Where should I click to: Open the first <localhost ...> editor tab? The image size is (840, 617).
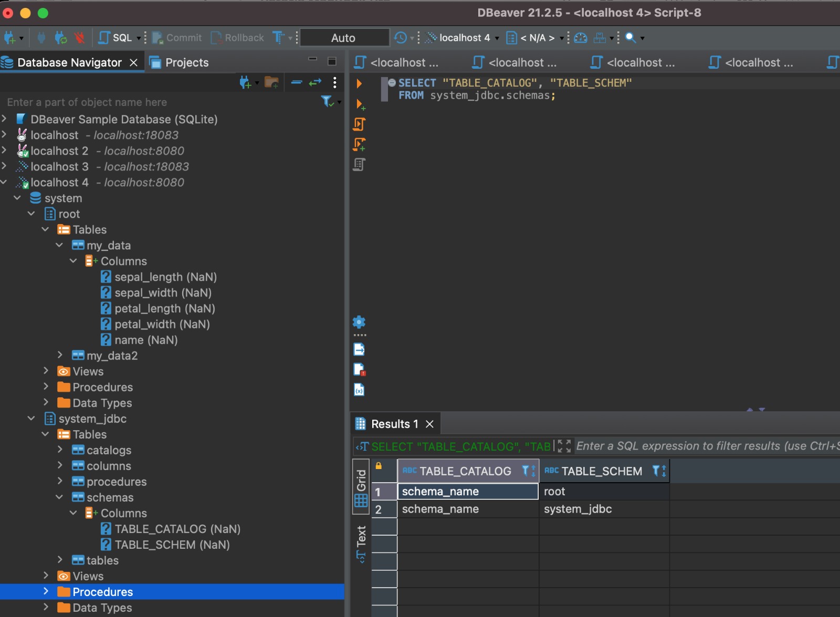click(397, 62)
